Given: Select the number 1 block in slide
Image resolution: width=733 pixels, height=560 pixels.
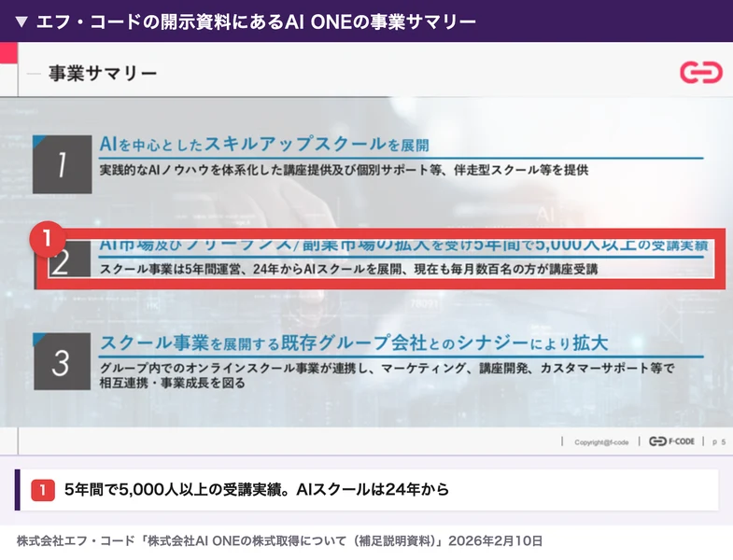Looking at the screenshot, I should pyautogui.click(x=63, y=164).
